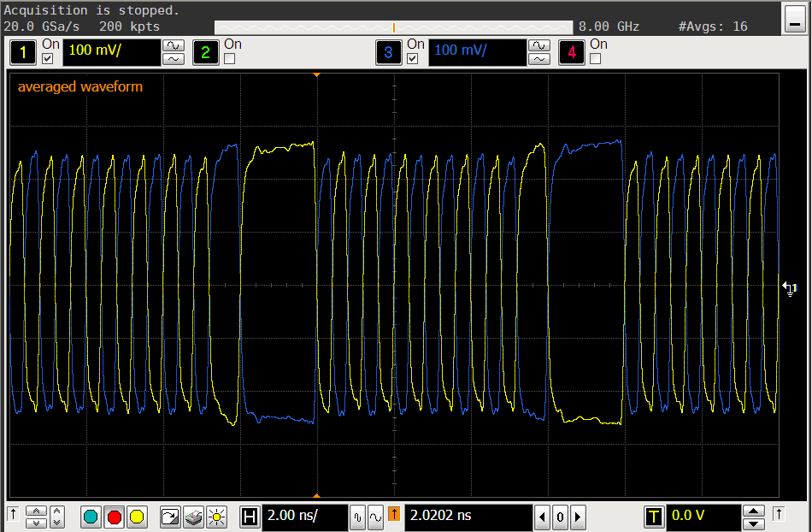The width and height of the screenshot is (812, 532).
Task: Click the horizontal position zero button
Action: click(560, 517)
